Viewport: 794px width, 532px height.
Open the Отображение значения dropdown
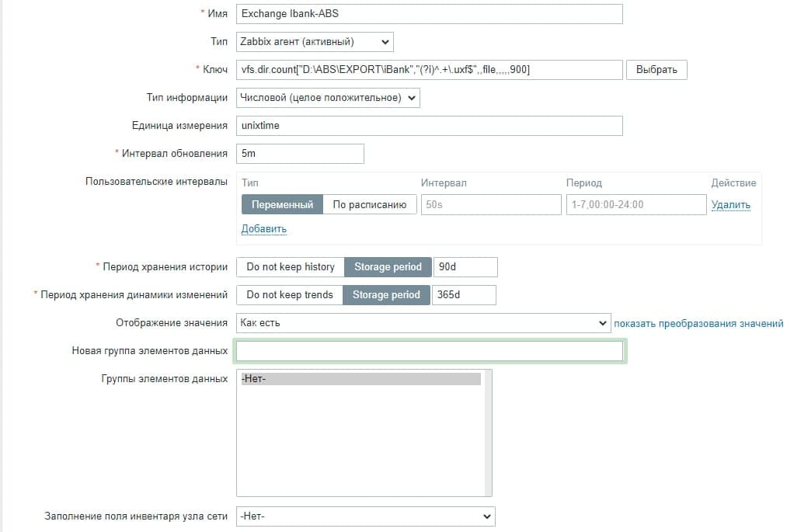pyautogui.click(x=423, y=323)
